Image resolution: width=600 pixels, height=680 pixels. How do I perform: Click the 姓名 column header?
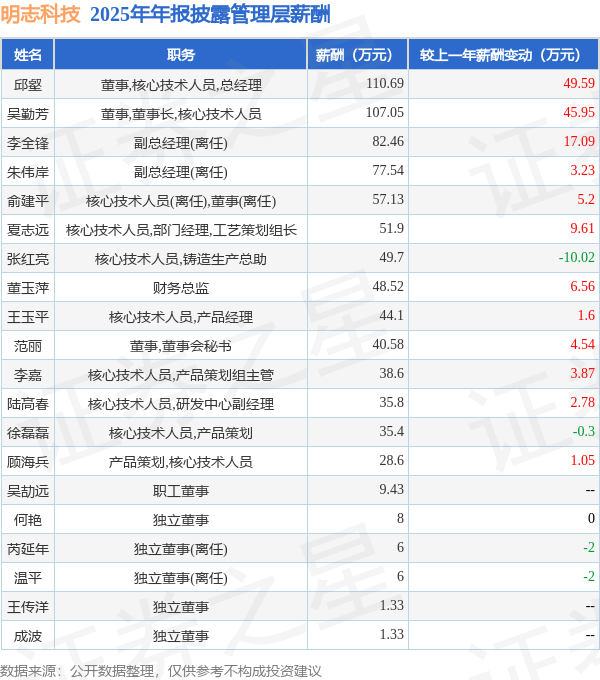27,55
